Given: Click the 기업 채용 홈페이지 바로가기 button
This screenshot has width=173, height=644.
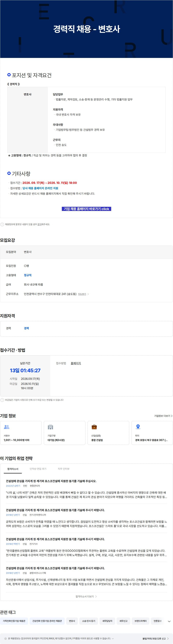Looking at the screenshot, I should click(86, 209).
